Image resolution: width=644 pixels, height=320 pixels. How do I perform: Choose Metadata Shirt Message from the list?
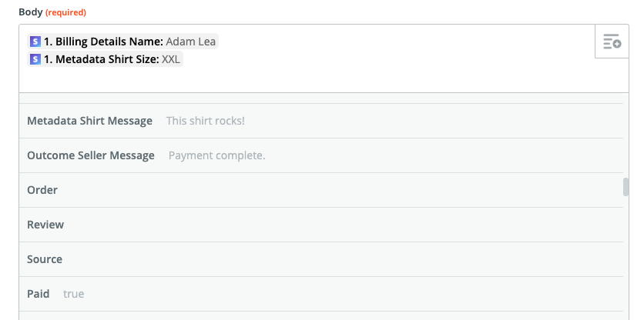pyautogui.click(x=89, y=121)
